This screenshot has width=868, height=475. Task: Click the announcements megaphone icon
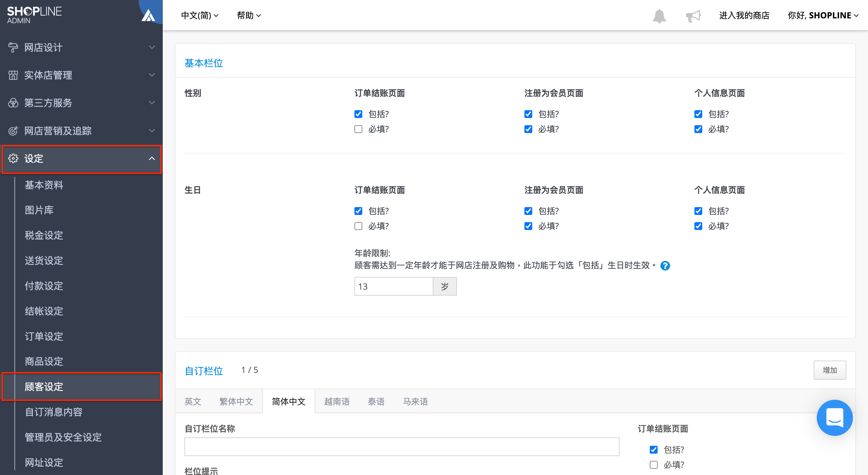[693, 15]
